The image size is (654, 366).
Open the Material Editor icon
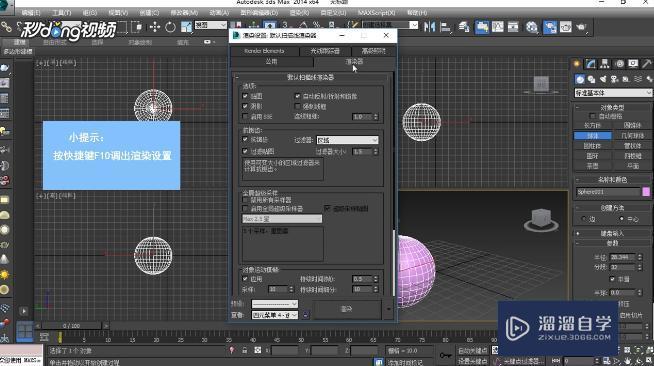[x=532, y=27]
